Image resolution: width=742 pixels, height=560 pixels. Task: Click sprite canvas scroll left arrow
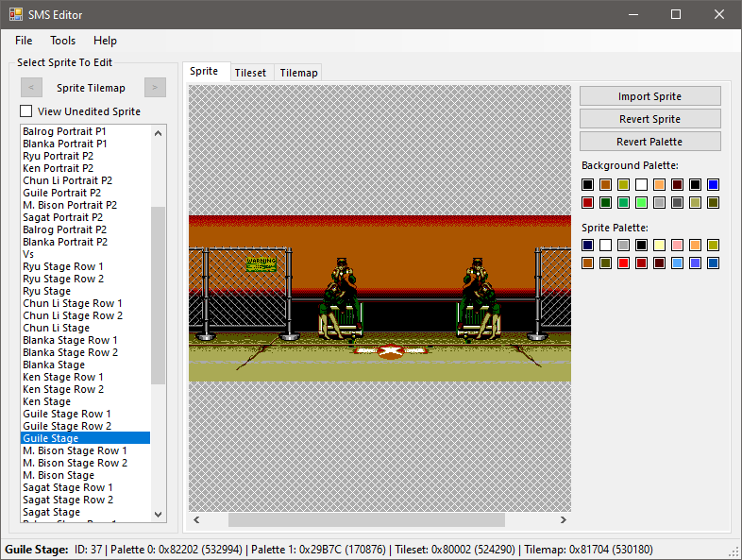coord(196,519)
